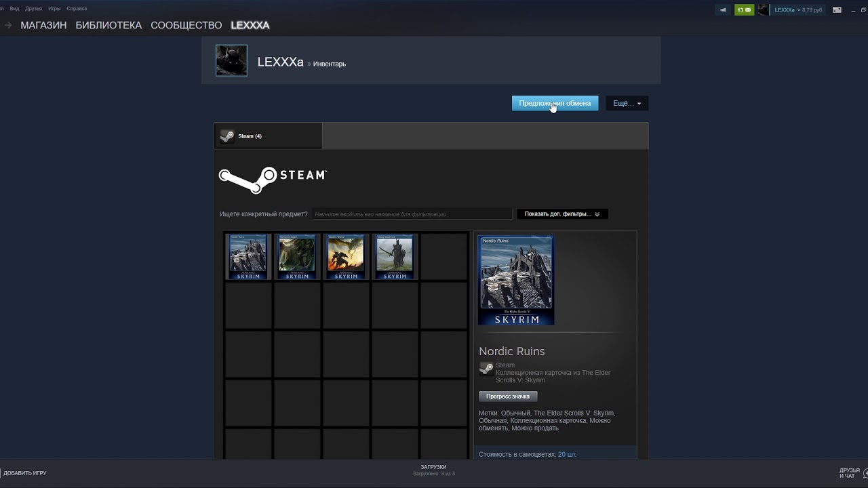Viewport: 868px width, 488px height.
Task: Click ДОБАВИТЬ ИГРУ at bottom left
Action: [24, 473]
